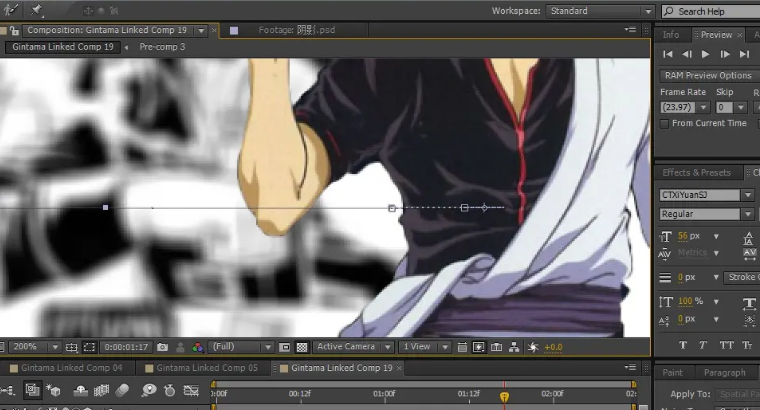Switch to the Paint tab
This screenshot has height=410, width=760.
tap(672, 373)
